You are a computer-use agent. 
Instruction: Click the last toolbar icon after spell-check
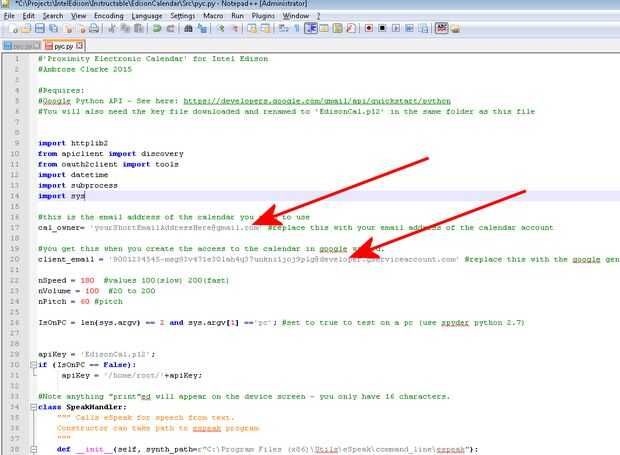(455, 28)
